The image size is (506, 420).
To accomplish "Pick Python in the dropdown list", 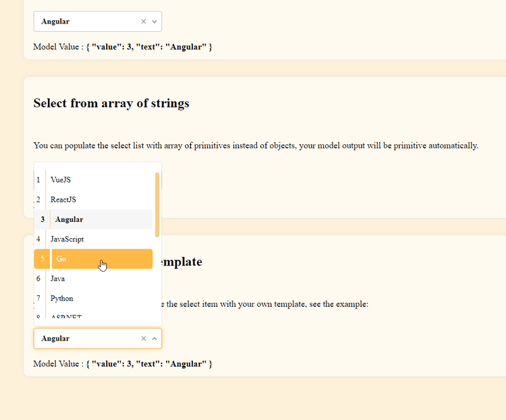I will tap(62, 298).
